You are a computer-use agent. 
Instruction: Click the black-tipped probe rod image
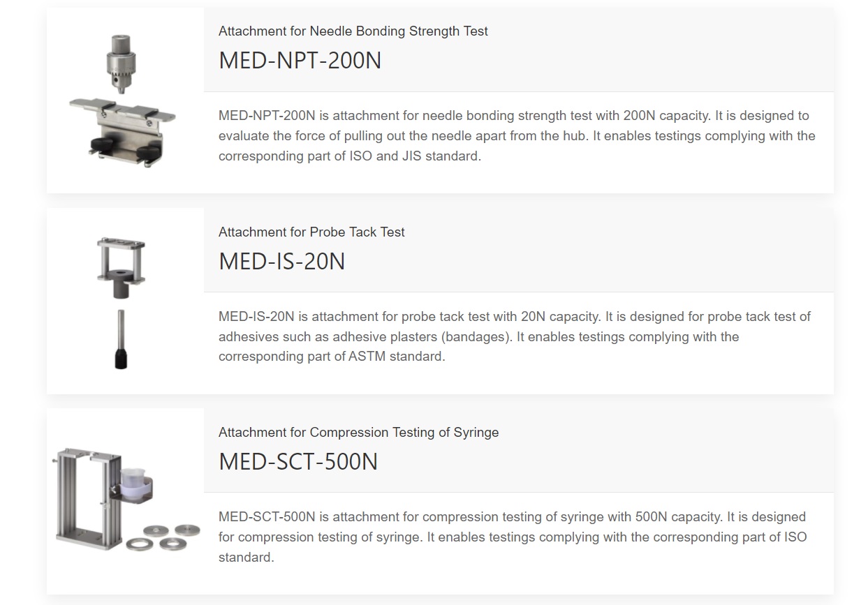(x=121, y=339)
